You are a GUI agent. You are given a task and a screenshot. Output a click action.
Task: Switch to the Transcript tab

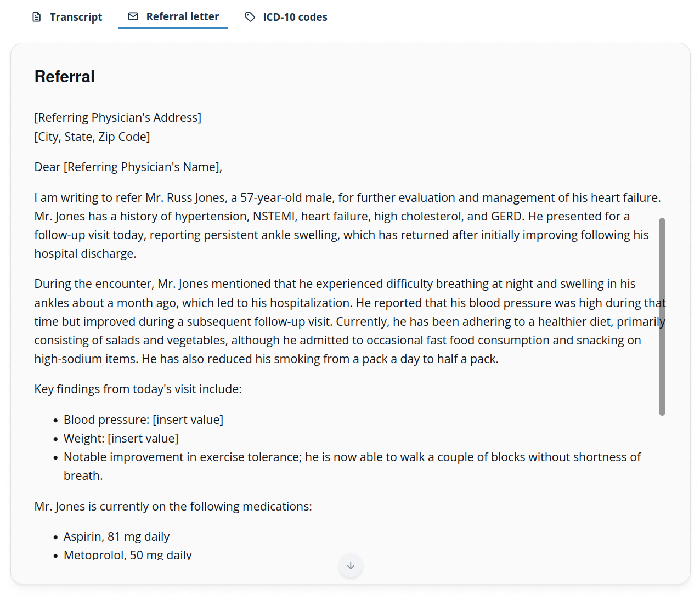click(76, 16)
